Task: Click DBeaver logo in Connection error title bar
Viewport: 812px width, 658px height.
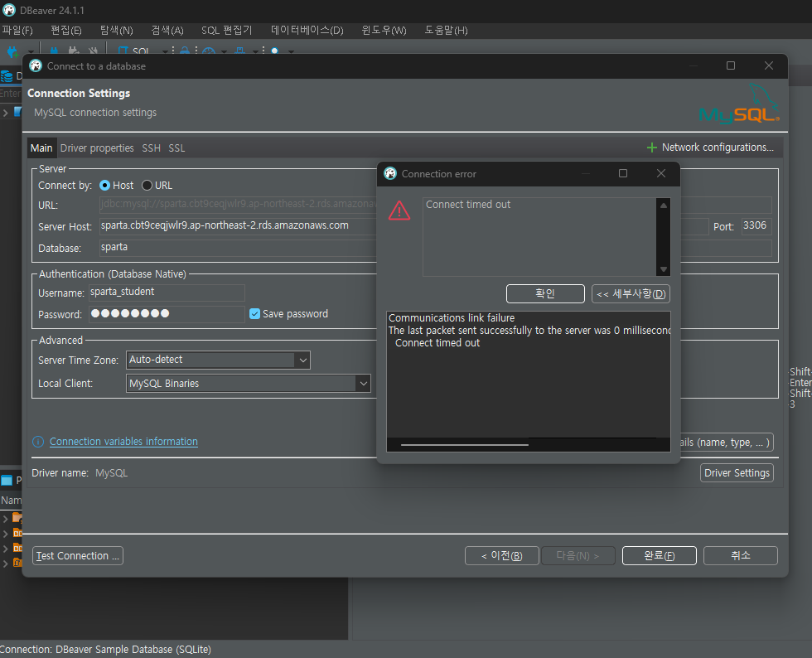Action: click(390, 173)
